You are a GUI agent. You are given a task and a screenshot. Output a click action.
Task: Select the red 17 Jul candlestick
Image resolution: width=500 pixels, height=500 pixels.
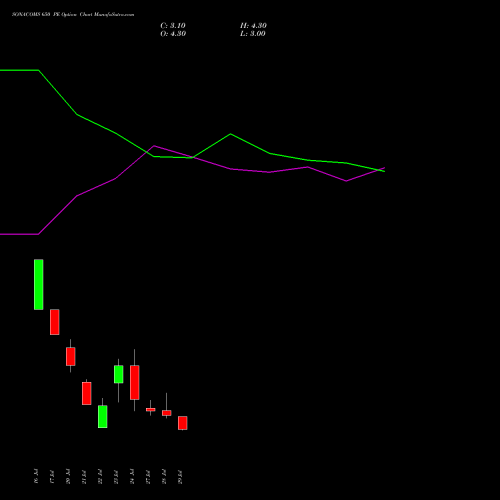point(55,322)
